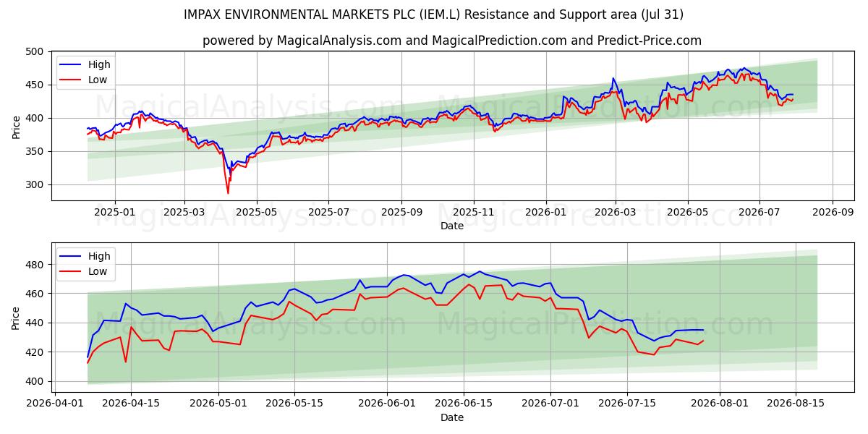This screenshot has height=434, width=868.
Task: Click the 2026-09 x-axis label on top chart
Action: point(833,213)
